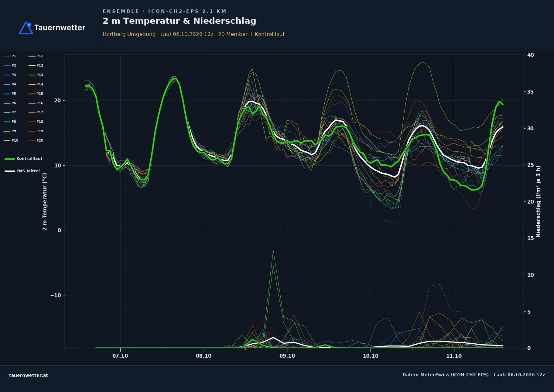This screenshot has height=392, width=554.
Task: Click the 07.10 date axis label
Action: click(x=120, y=356)
